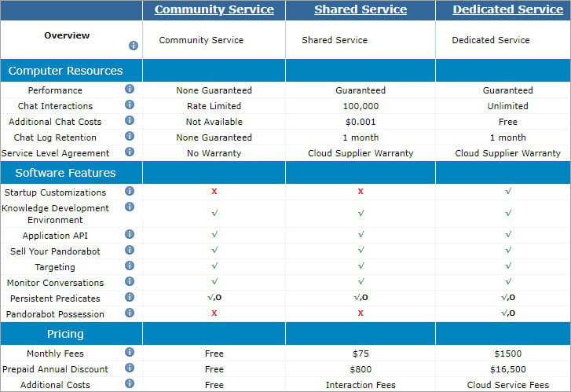This screenshot has height=392, width=571.
Task: Click the Chat Interactions row label
Action: (x=55, y=106)
